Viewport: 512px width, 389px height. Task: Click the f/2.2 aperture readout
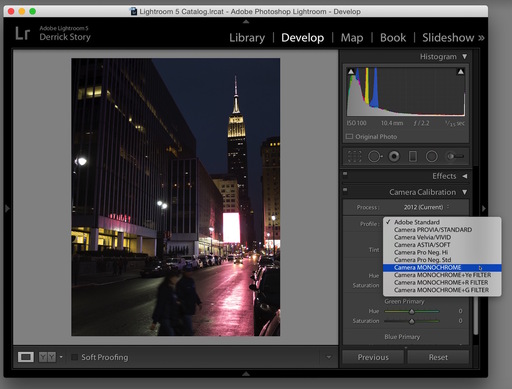coord(421,123)
